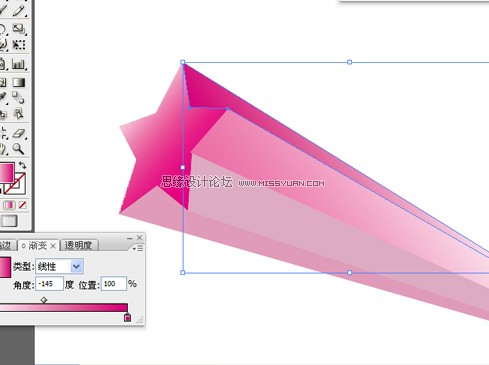Select the Free Transform tool

19,45
